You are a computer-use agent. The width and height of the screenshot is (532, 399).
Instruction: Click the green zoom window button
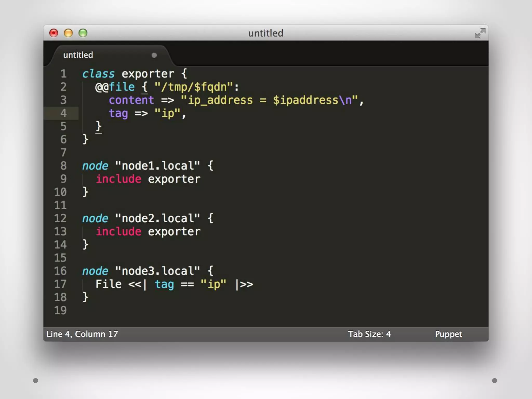pyautogui.click(x=83, y=33)
